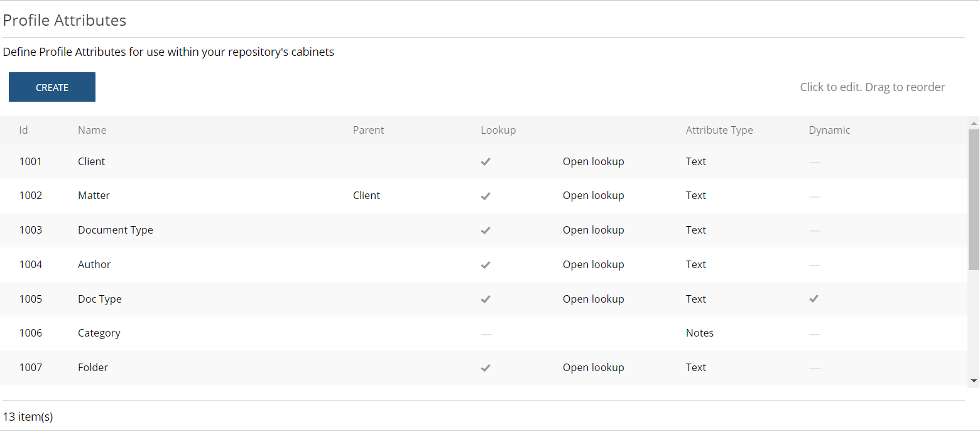Click the Lookup checkmark in Author row

pos(486,264)
